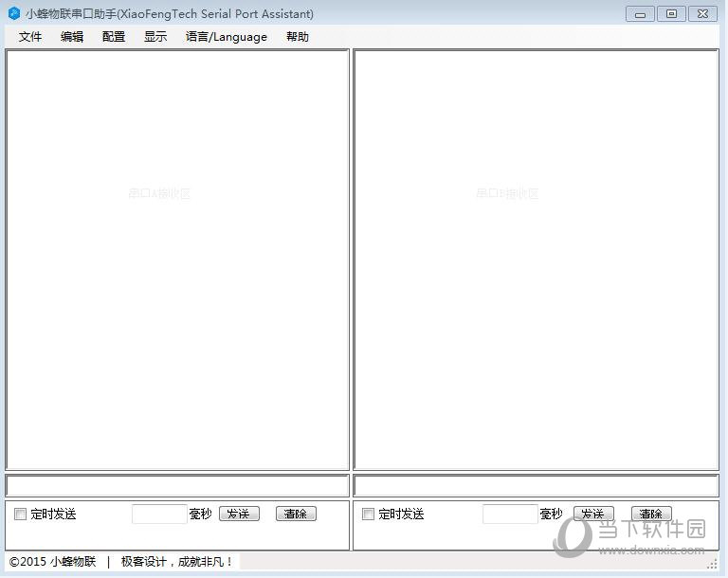Screen dimensions: 728x578
Task: Click the left panel 清除 button
Action: tap(296, 514)
